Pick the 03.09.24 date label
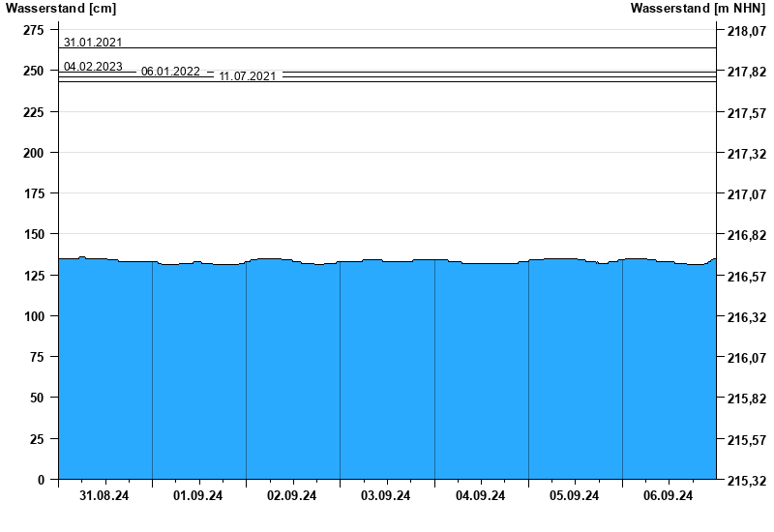Viewport: 774px width, 532px height. coord(386,496)
